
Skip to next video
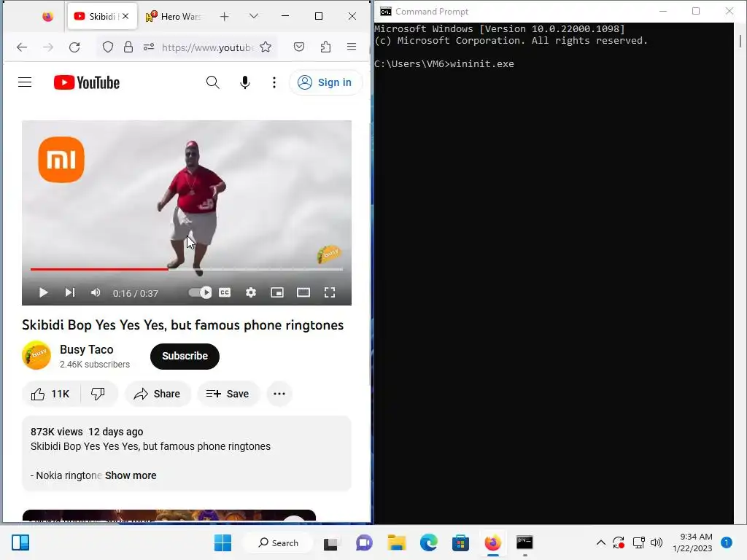click(x=69, y=292)
